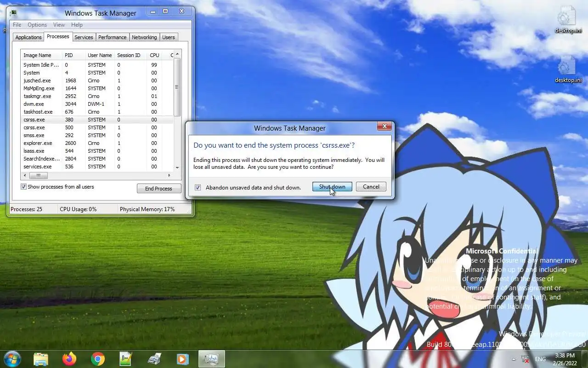Select the MsMpEng.exe process
This screenshot has height=368, width=588.
pos(97,88)
